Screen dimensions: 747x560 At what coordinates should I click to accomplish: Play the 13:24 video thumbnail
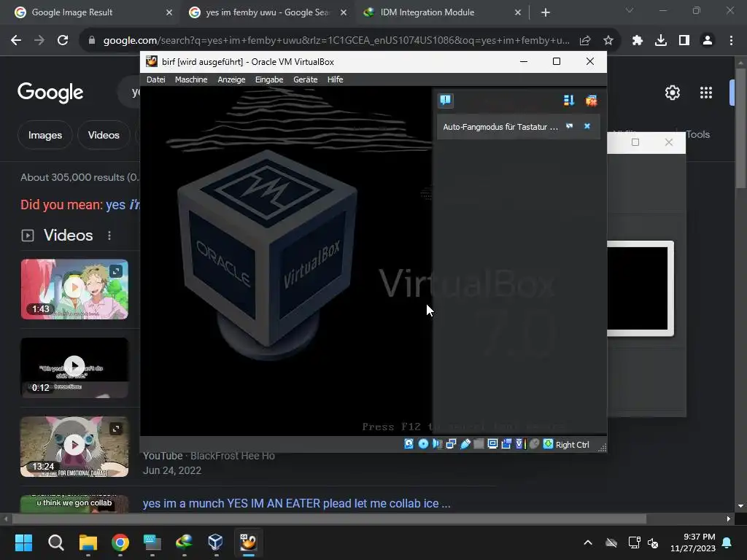(x=74, y=447)
